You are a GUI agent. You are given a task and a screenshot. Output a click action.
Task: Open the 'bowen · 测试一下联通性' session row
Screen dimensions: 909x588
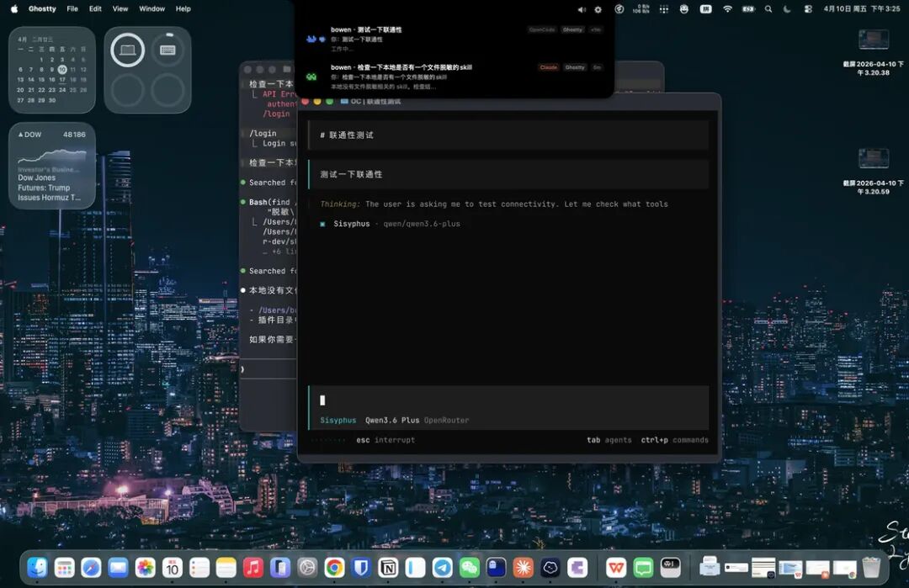(x=454, y=39)
